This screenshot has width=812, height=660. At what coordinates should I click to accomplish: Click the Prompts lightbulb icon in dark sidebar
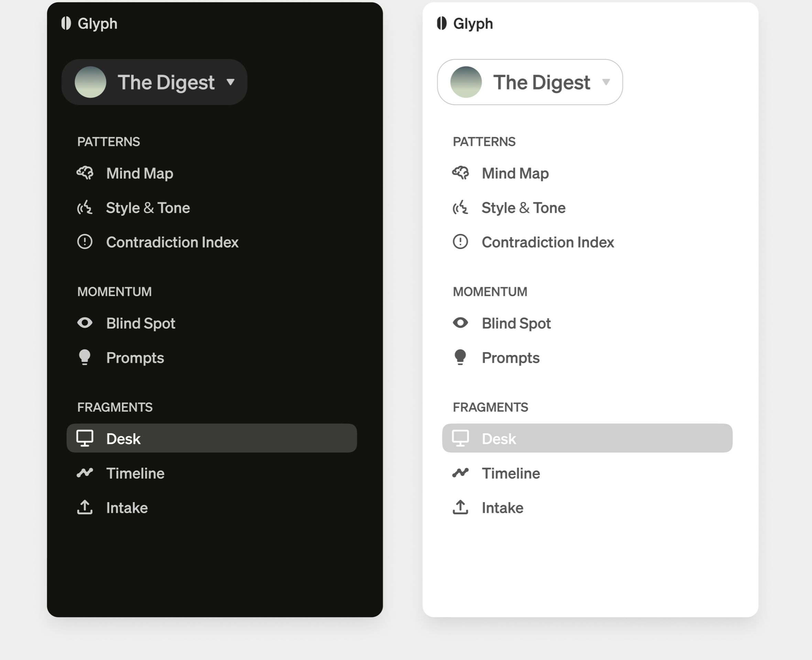(x=85, y=357)
